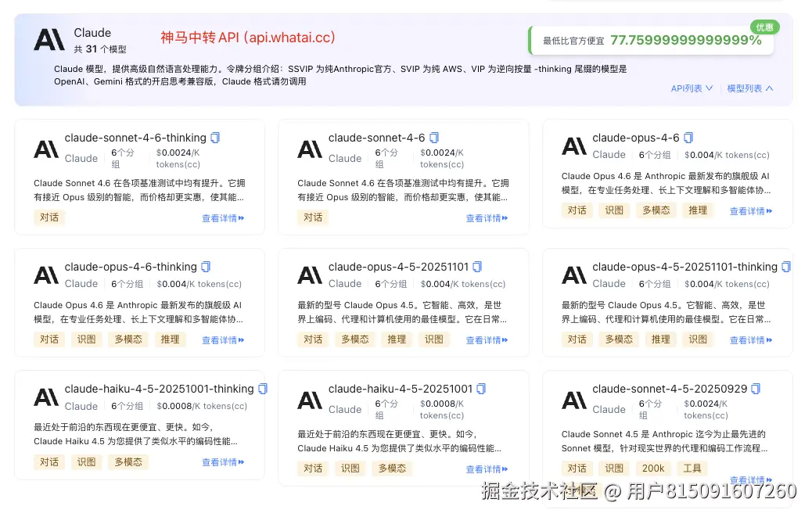Click the claude-opus-4-6 model title
812x517 pixels.
click(x=635, y=138)
